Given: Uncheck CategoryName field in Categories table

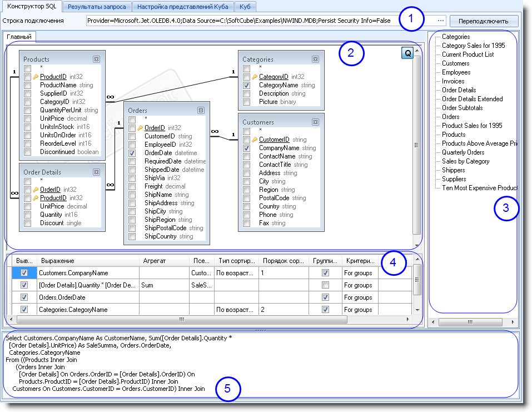Looking at the screenshot, I should click(246, 86).
